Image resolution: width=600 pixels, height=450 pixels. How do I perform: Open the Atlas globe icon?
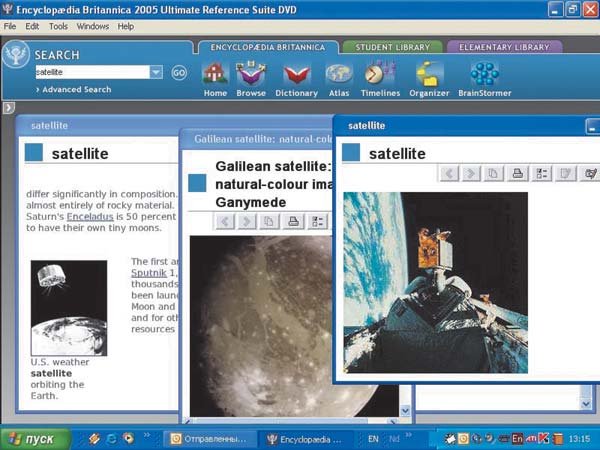[x=339, y=80]
